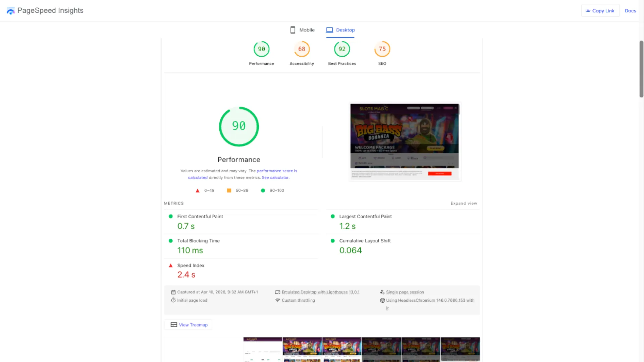Image resolution: width=644 pixels, height=362 pixels.
Task: Open the See calculator link
Action: click(275, 178)
